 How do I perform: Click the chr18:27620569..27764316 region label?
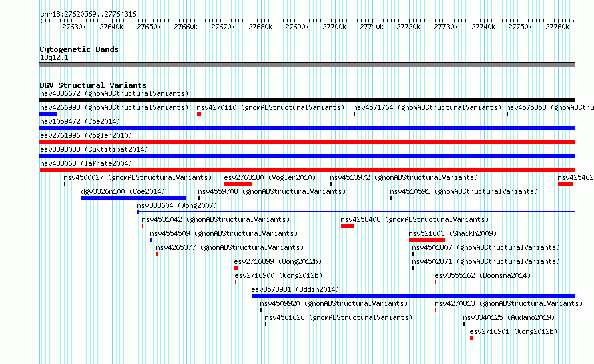coord(88,14)
